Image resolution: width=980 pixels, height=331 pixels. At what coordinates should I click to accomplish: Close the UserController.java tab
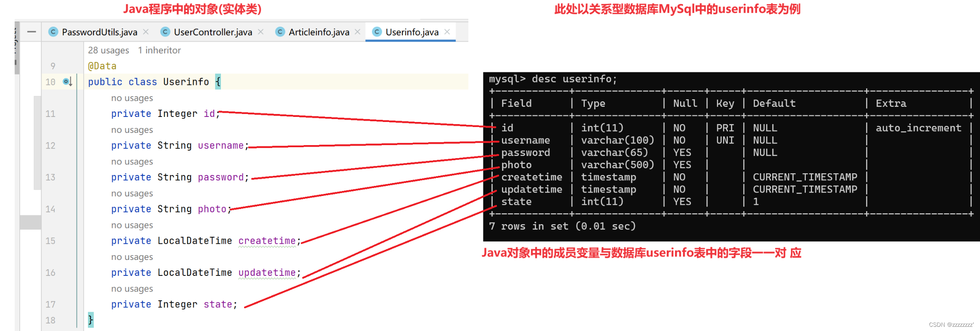click(261, 32)
